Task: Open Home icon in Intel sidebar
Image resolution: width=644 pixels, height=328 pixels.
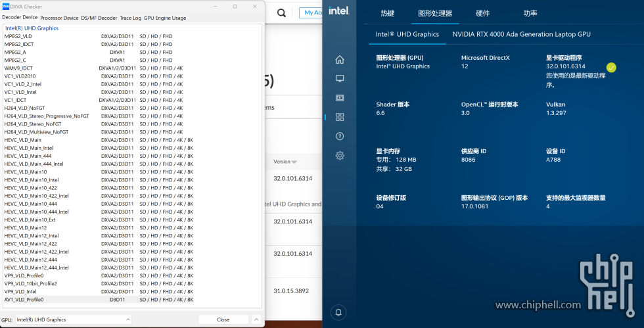Action: pyautogui.click(x=340, y=60)
